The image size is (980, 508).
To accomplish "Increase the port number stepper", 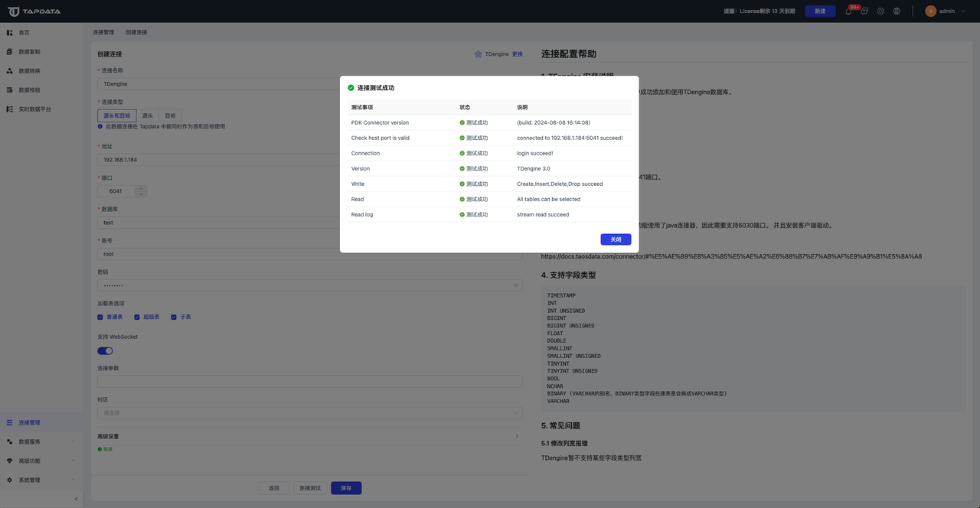I will [x=141, y=188].
